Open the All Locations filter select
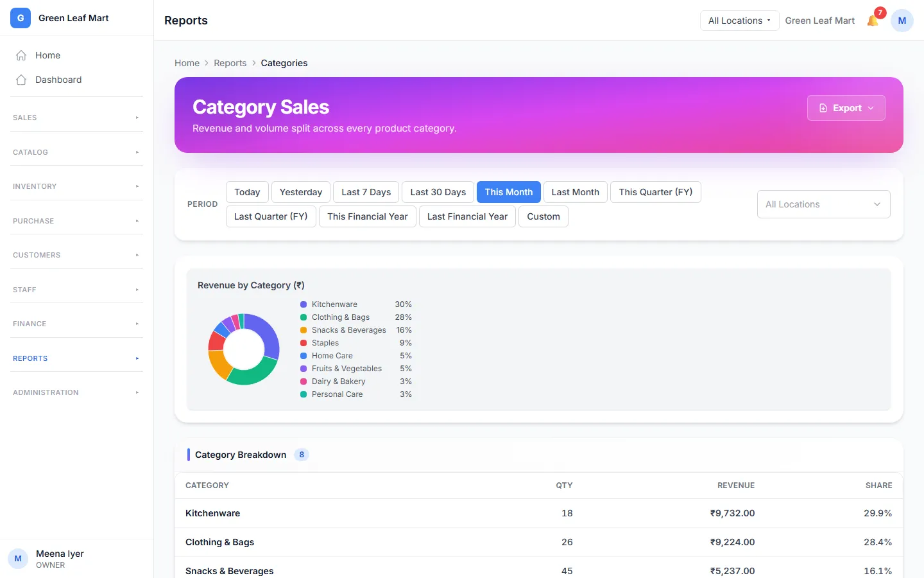Viewport: 924px width, 578px height. pyautogui.click(x=823, y=204)
